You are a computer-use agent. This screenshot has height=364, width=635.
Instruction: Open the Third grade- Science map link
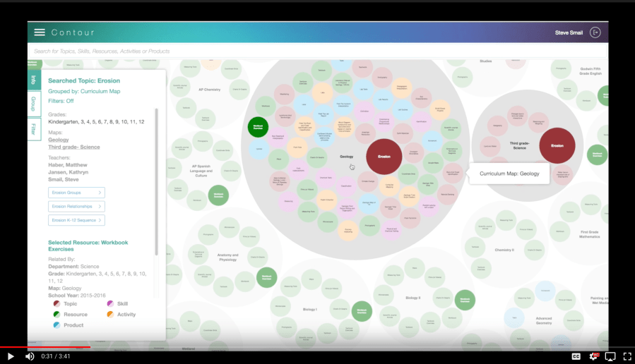point(73,147)
